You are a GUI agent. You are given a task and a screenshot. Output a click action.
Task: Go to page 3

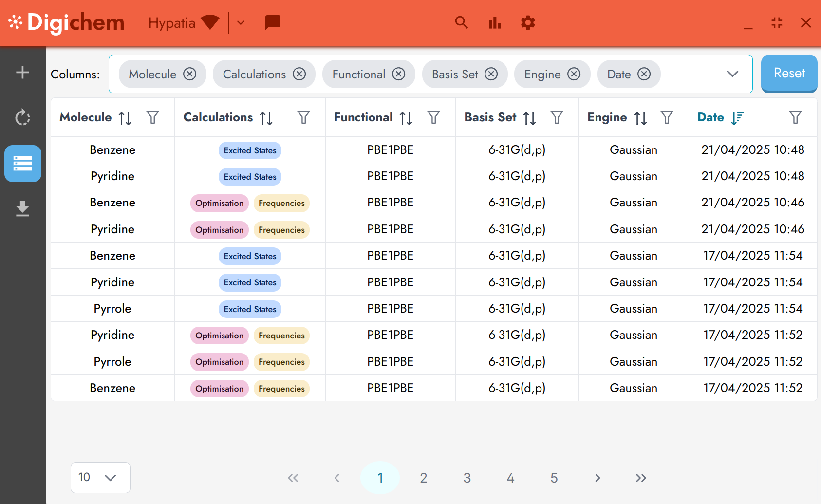pos(467,478)
